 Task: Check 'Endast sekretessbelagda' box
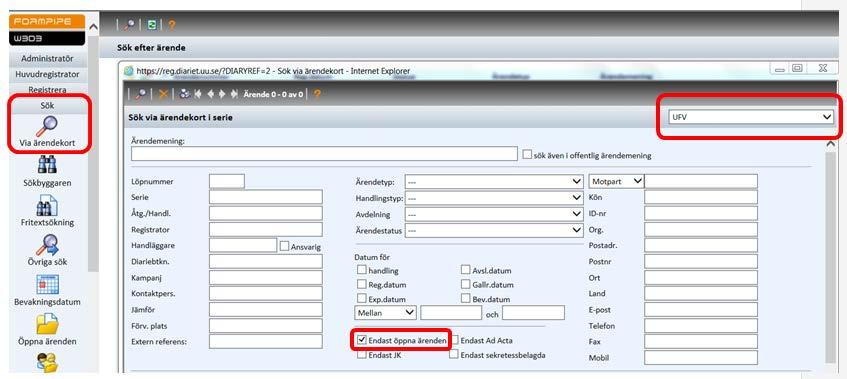[x=454, y=355]
